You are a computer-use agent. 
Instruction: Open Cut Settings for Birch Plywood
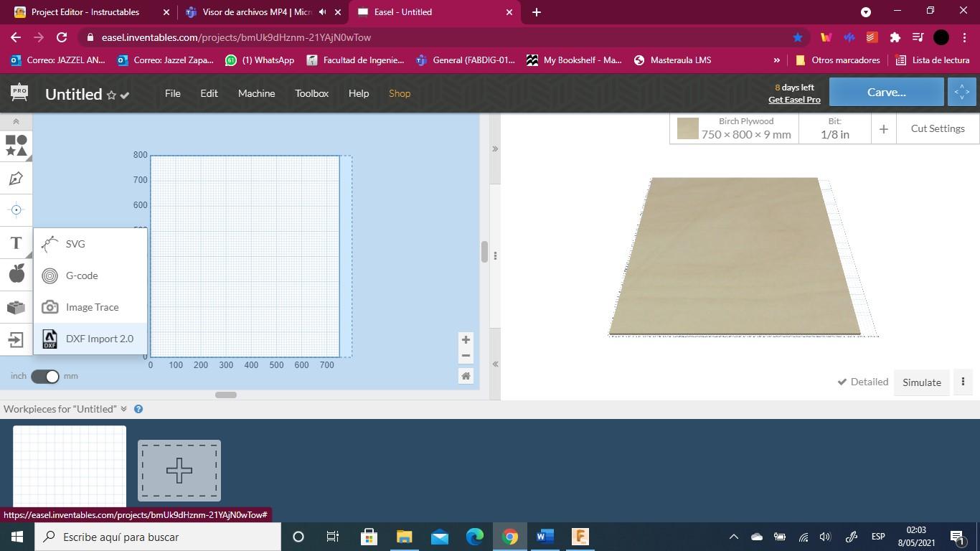(937, 128)
